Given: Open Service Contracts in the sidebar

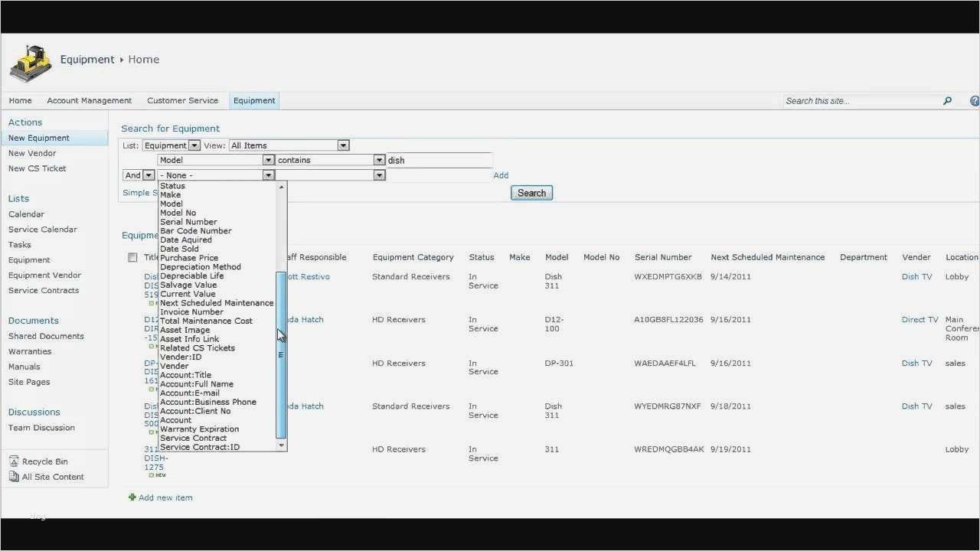Looking at the screenshot, I should [44, 291].
